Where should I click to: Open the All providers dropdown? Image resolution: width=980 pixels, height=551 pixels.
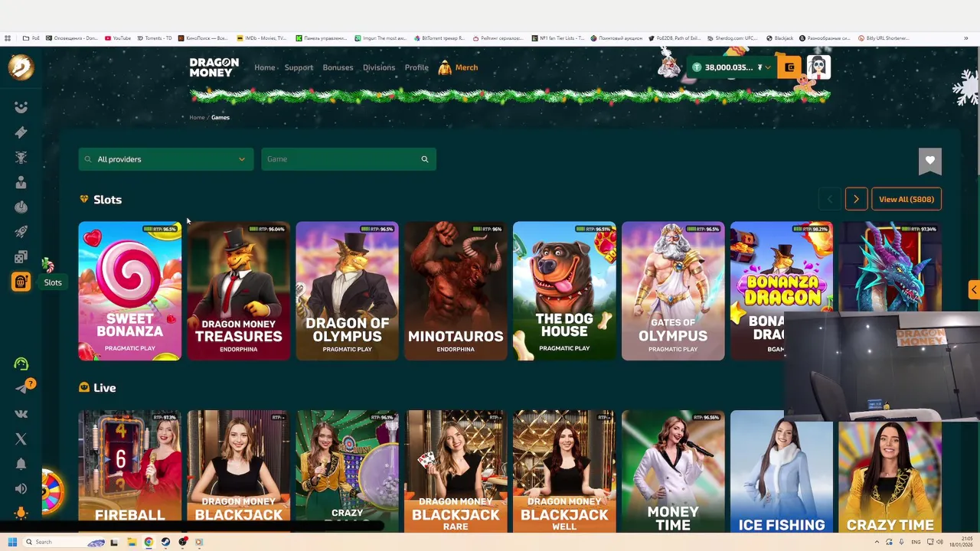point(165,159)
